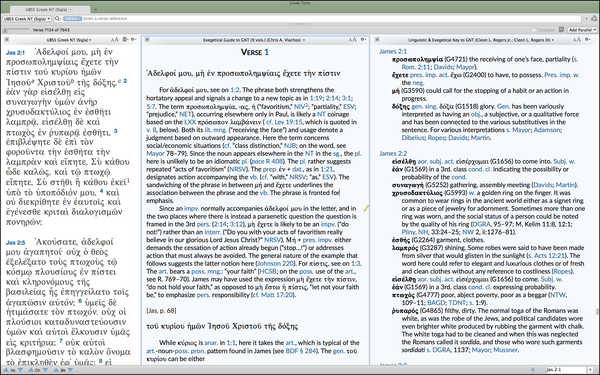600x375 pixels.
Task: Open the Johnson 220 citation link
Action: coord(276,263)
